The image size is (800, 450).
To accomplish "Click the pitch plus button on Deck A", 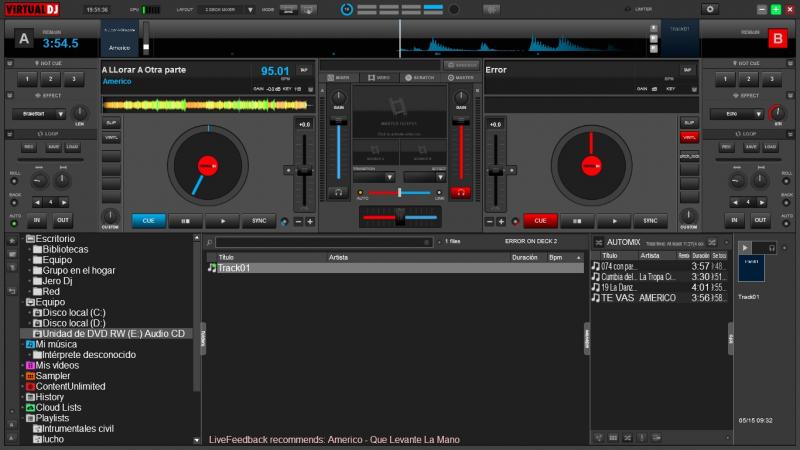I will pos(310,221).
